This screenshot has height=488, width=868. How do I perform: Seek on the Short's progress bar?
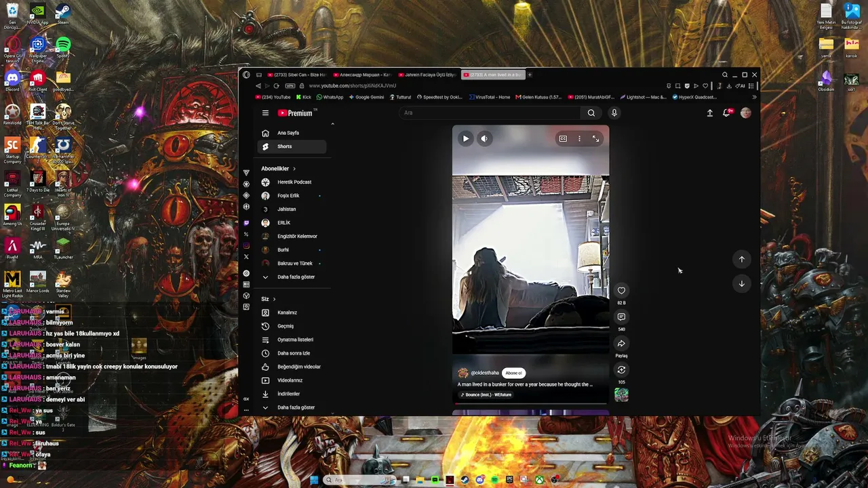coord(530,404)
